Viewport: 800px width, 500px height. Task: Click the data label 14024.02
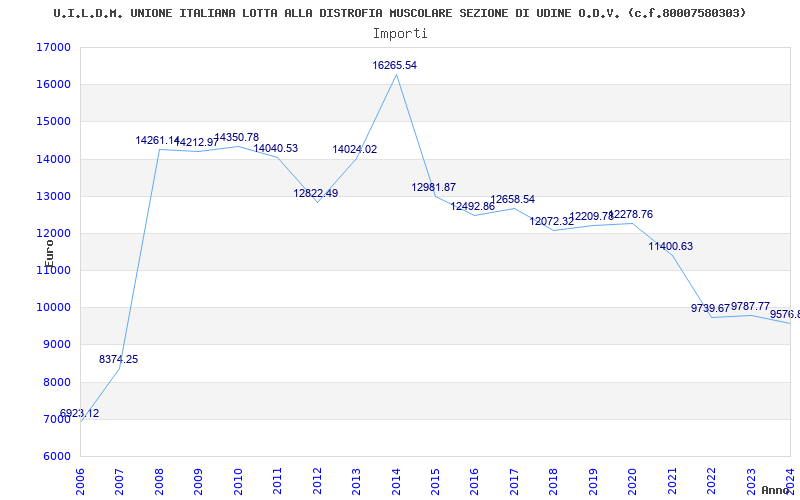click(x=355, y=149)
